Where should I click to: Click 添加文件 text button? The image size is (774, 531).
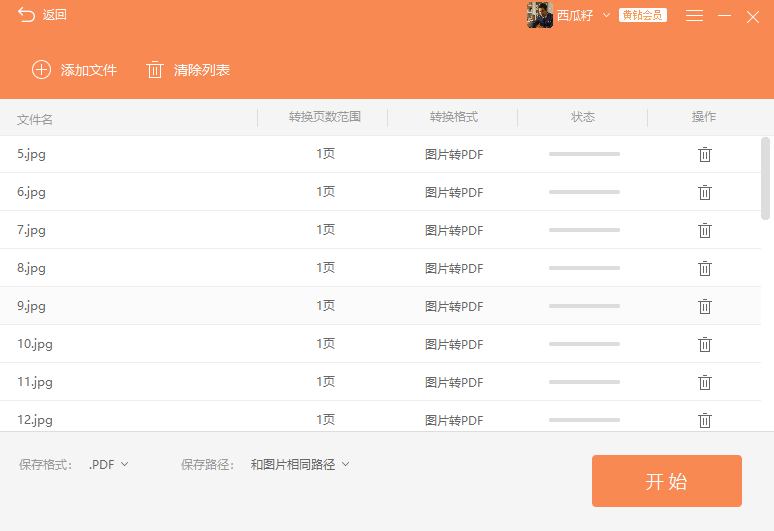click(89, 70)
